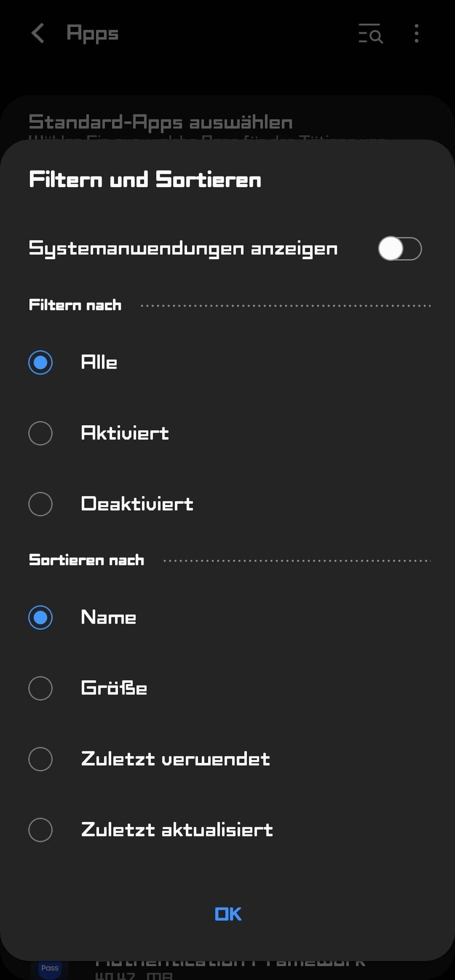Image resolution: width=455 pixels, height=980 pixels.
Task: Open Standard-Apps auswählen entry
Action: tap(161, 122)
